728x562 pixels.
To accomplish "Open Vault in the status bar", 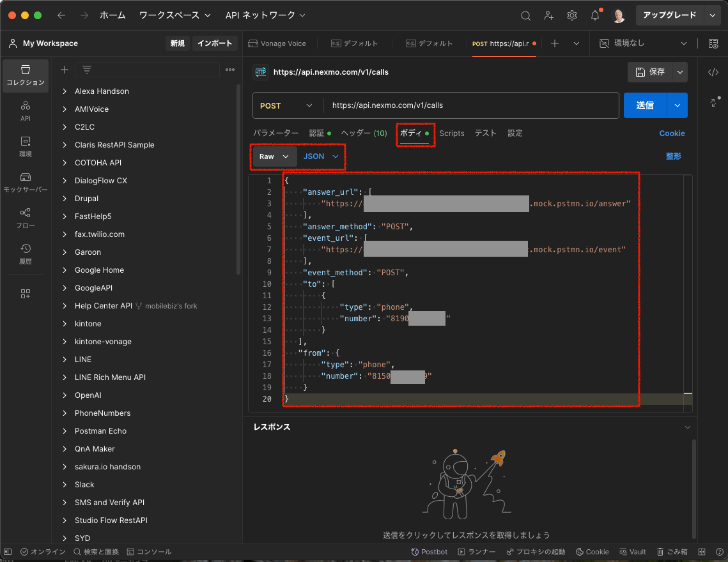I will pos(632,552).
